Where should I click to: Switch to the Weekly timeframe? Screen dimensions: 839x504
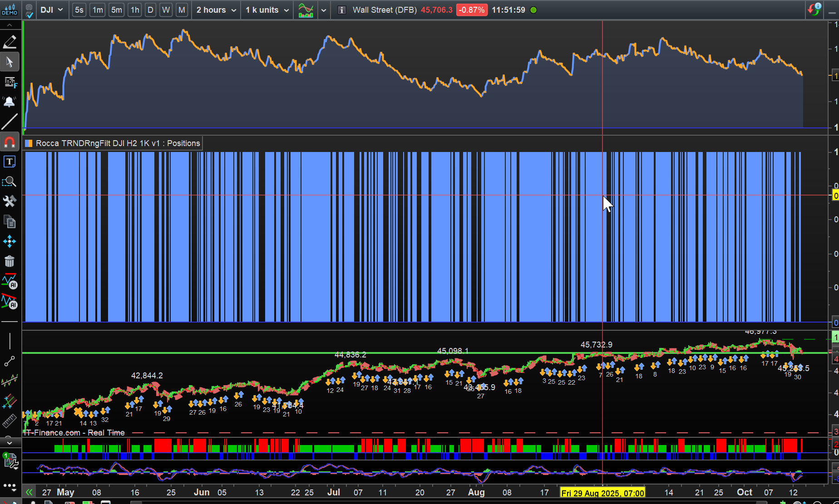coord(166,10)
